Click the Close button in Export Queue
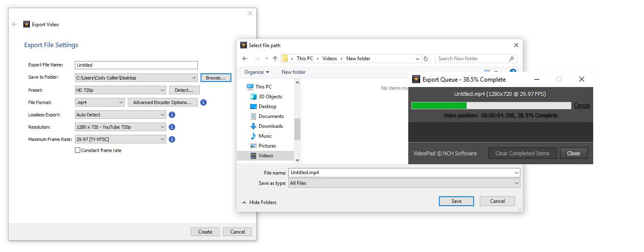 [573, 153]
